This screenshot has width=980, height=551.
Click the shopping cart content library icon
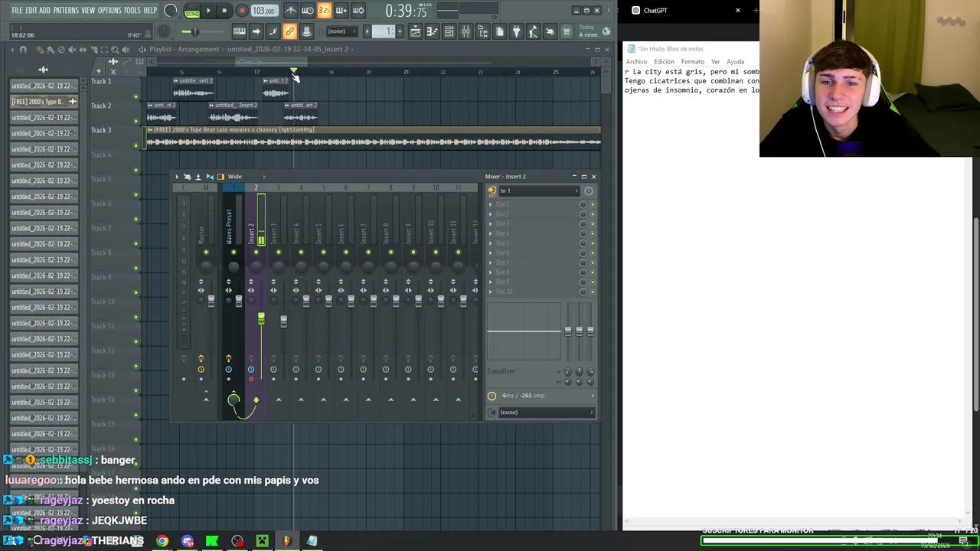point(567,31)
